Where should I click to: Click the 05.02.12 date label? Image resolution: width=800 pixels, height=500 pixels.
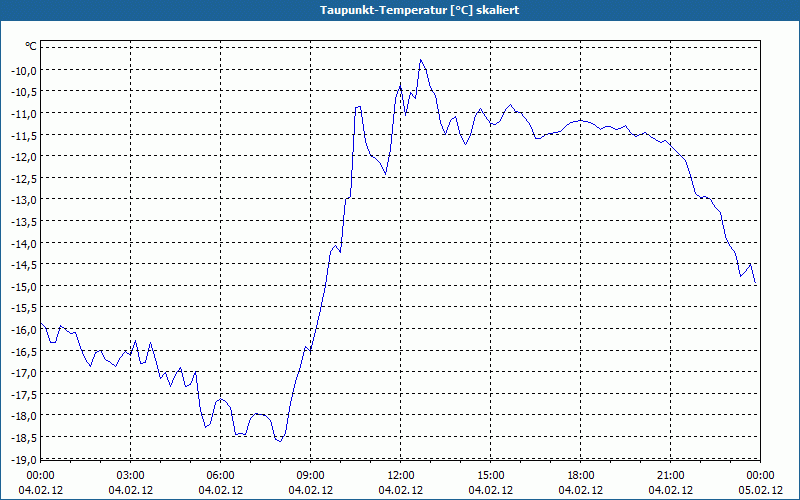(x=760, y=490)
